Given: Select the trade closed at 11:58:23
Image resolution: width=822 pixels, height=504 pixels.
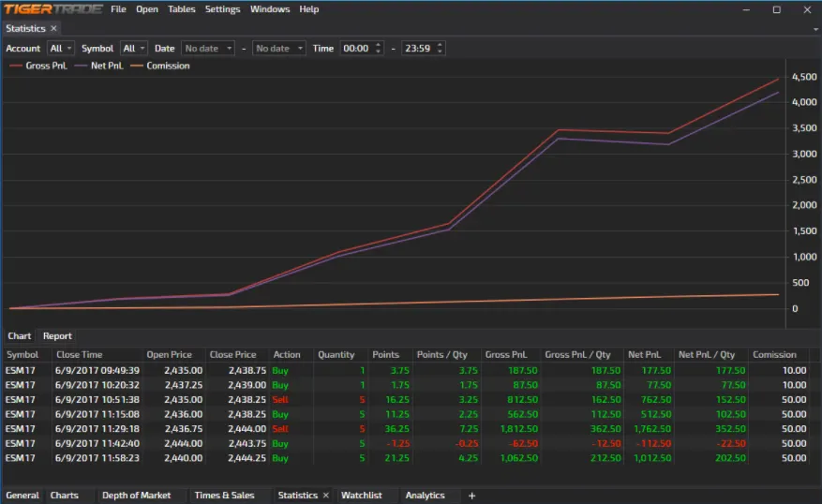Looking at the screenshot, I should click(x=406, y=458).
